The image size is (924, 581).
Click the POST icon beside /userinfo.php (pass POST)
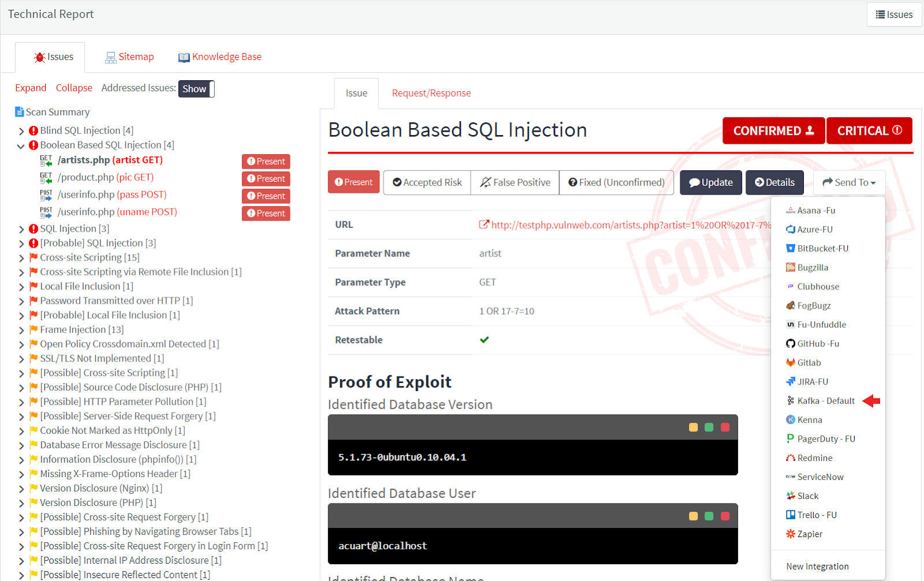click(x=46, y=195)
